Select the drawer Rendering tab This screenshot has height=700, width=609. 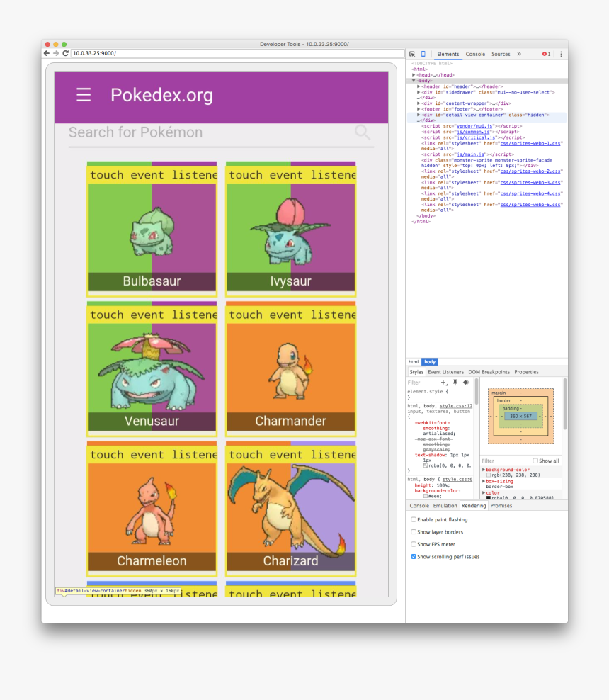(473, 506)
